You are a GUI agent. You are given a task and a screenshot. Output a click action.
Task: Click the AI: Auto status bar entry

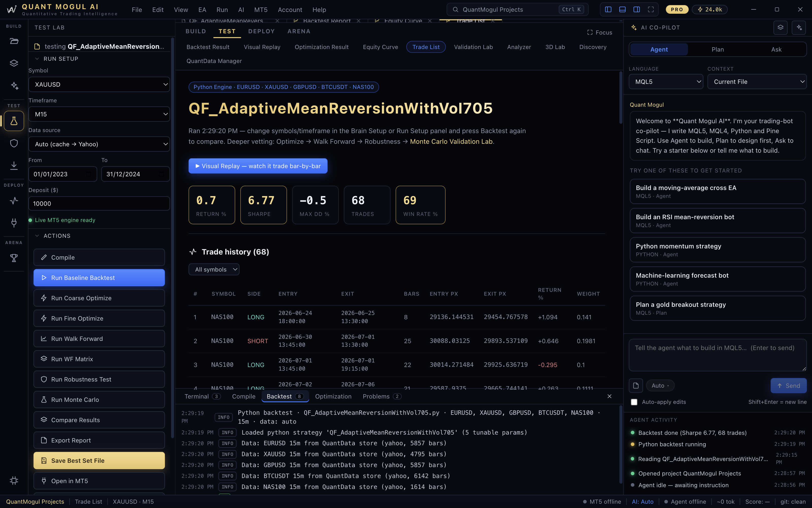tap(642, 502)
